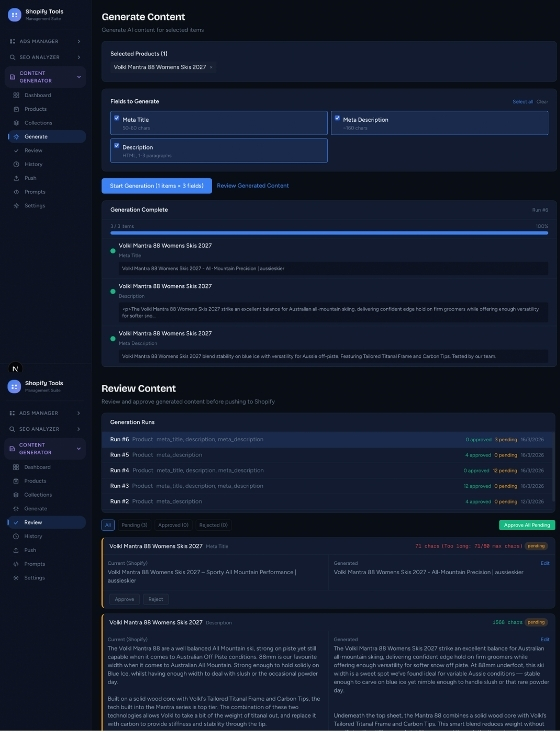The height and width of the screenshot is (732, 560).
Task: Expand Ads Manager chevron in Generate Content sidebar
Action: click(79, 42)
